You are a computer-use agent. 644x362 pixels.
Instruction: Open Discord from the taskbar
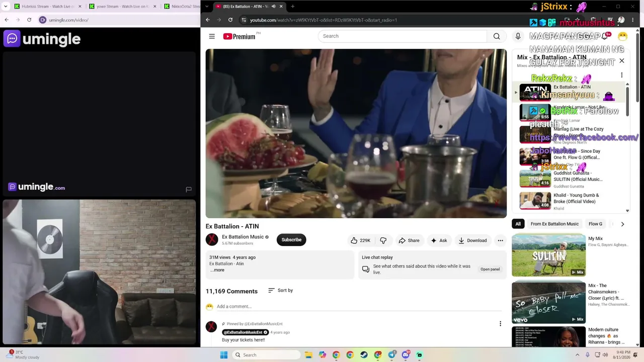[406, 355]
